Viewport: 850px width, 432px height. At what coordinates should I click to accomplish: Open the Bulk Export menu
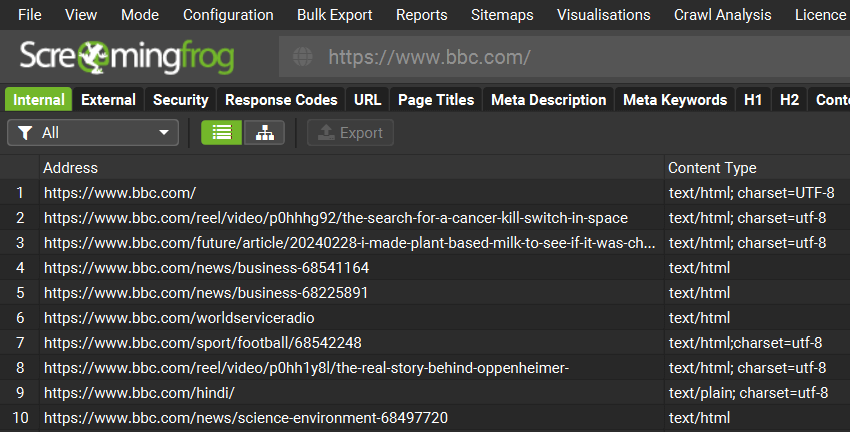tap(334, 15)
